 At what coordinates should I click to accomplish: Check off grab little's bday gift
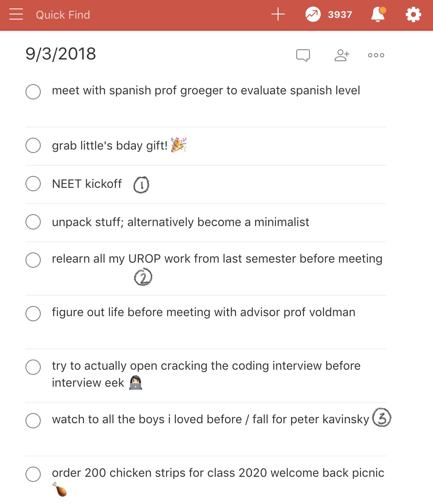click(33, 145)
